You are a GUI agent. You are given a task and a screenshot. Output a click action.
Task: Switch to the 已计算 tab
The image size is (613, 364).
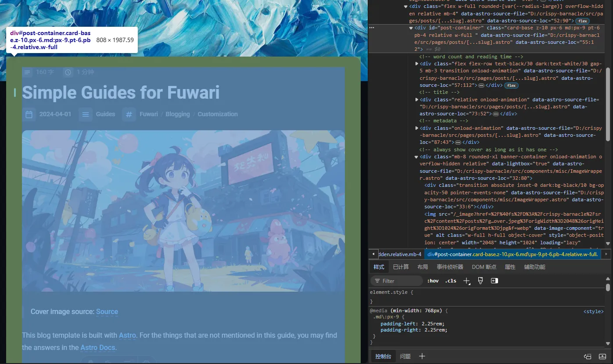point(401,267)
